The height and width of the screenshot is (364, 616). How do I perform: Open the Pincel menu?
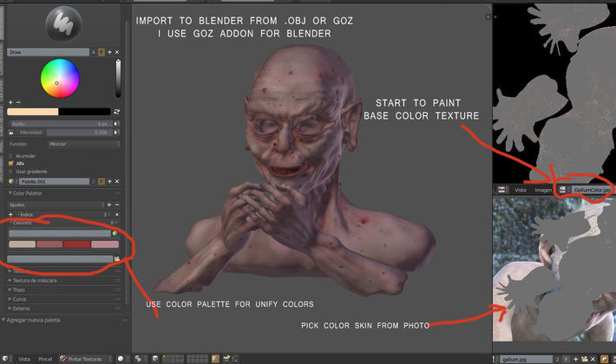click(x=45, y=359)
